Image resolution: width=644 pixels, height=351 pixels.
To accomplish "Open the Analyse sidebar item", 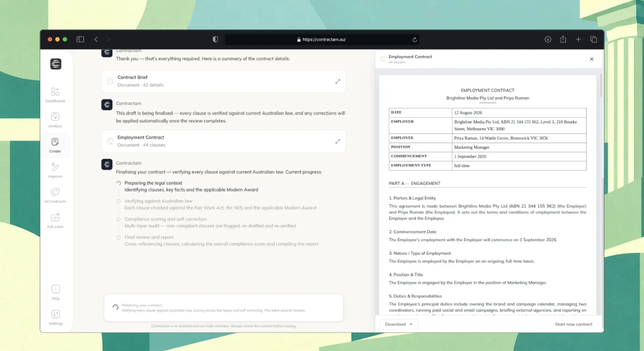I will 55,120.
